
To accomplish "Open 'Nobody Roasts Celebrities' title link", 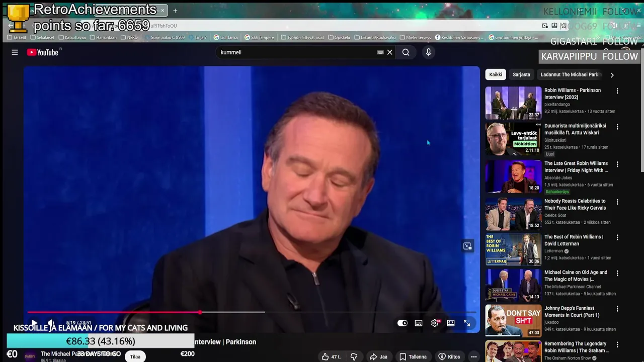I will click(575, 204).
